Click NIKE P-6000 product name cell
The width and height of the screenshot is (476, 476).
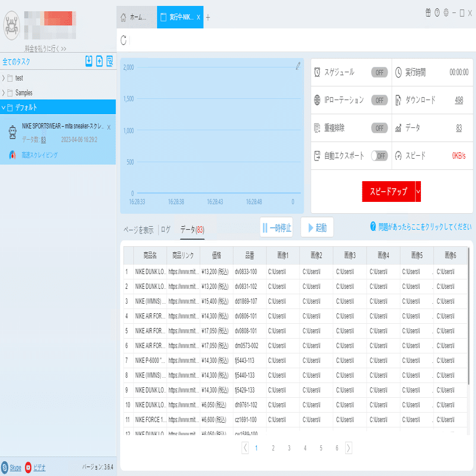tap(150, 361)
